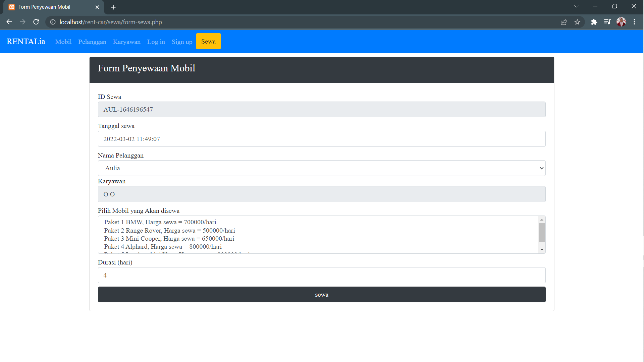Viewport: 644px width, 362px height.
Task: Expand the Nama Pelanggan dropdown
Action: (321, 168)
